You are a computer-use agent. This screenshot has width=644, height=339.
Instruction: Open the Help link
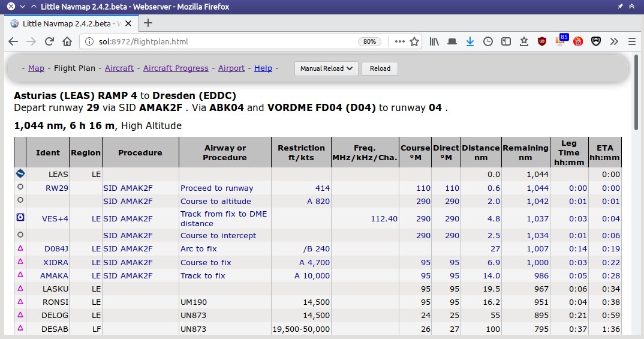pos(263,68)
